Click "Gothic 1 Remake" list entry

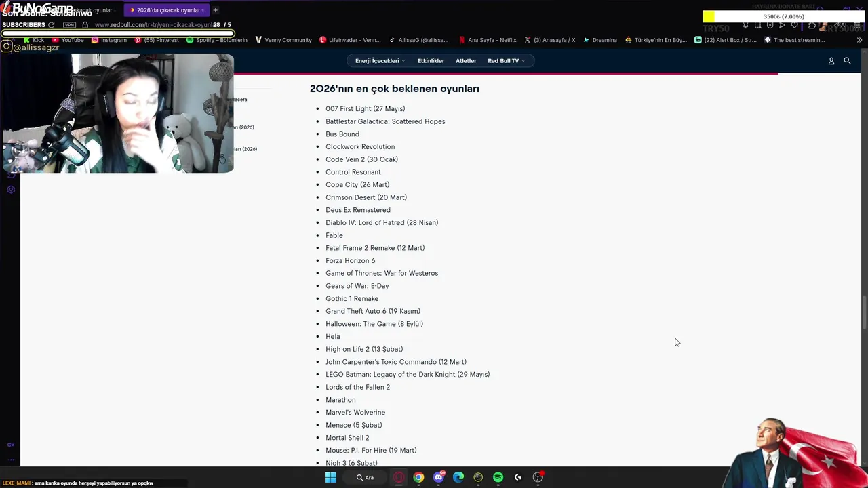point(352,298)
